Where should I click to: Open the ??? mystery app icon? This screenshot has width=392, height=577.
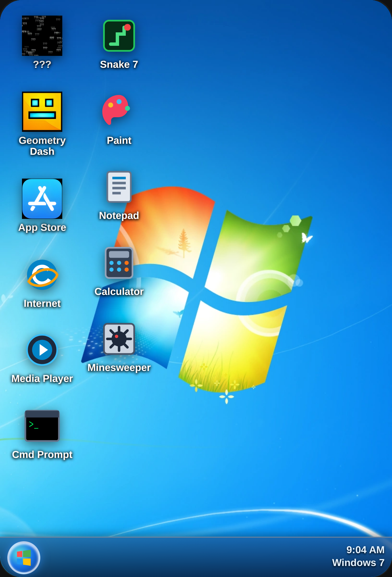pos(42,36)
